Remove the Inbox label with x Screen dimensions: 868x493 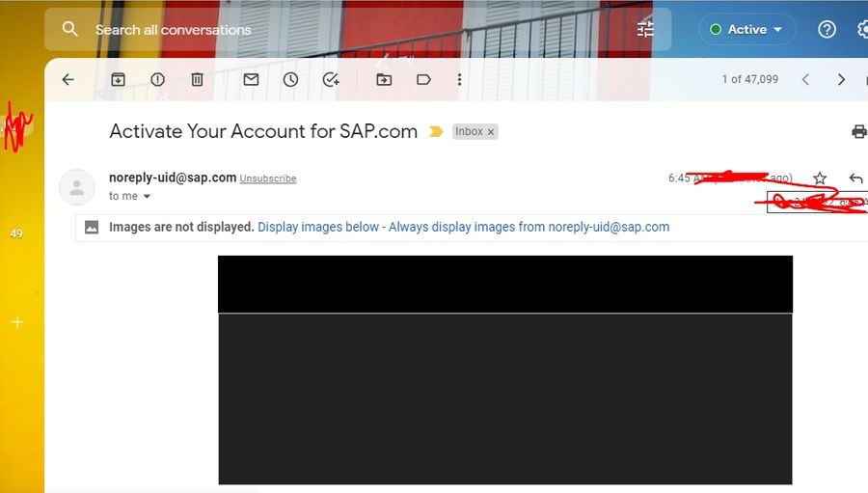[x=491, y=132]
